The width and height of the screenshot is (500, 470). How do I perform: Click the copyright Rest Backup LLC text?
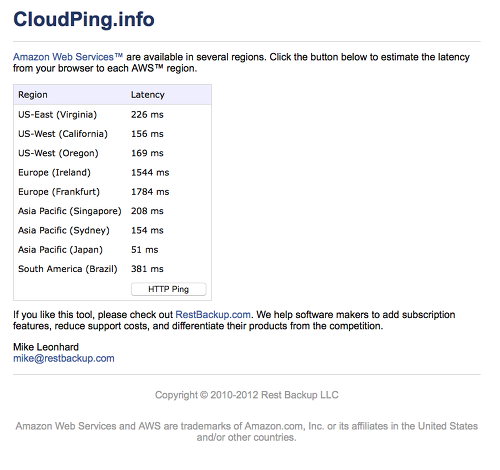tap(247, 395)
